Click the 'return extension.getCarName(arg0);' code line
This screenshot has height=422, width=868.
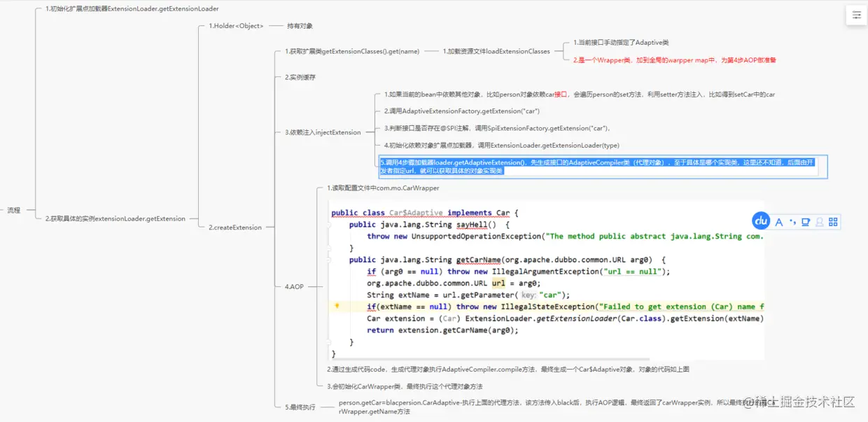coord(442,330)
